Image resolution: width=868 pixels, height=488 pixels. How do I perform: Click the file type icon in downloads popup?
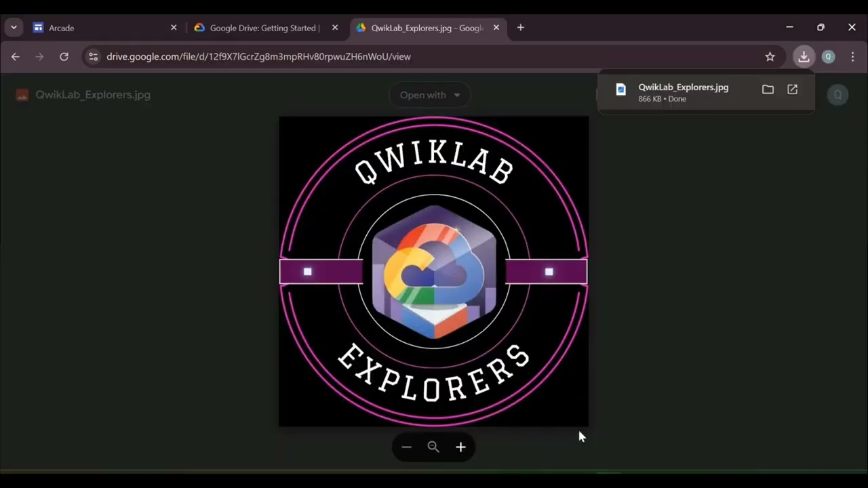point(620,89)
